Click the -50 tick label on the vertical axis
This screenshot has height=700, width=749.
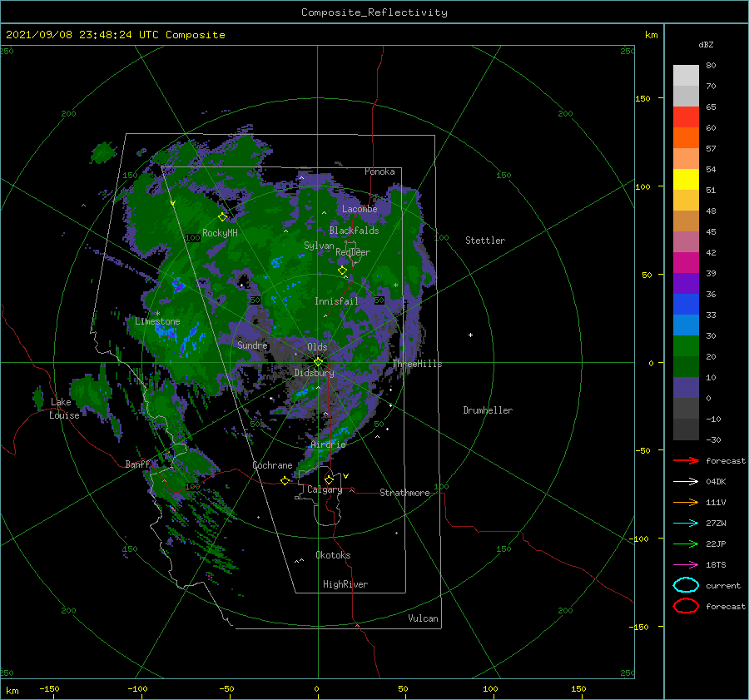(644, 450)
